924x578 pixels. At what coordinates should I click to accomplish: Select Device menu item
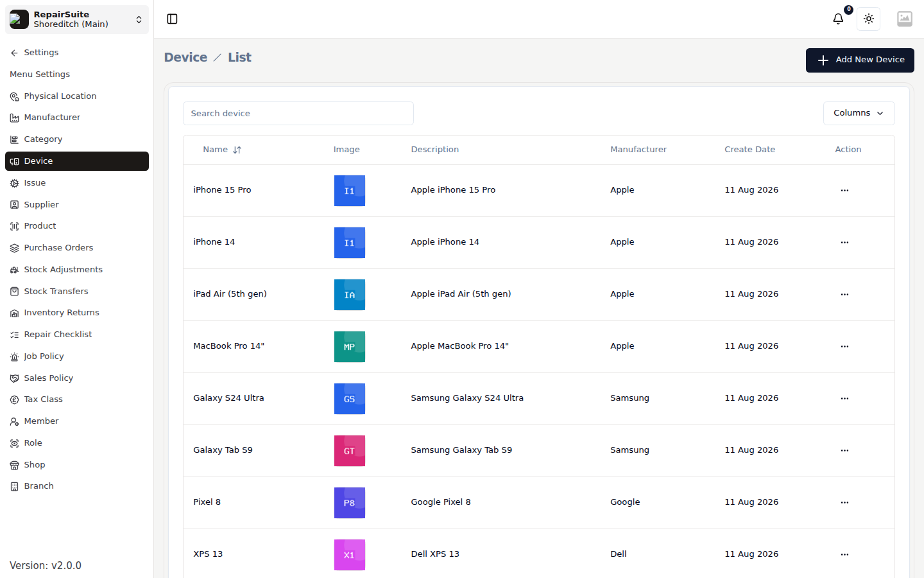(x=77, y=161)
